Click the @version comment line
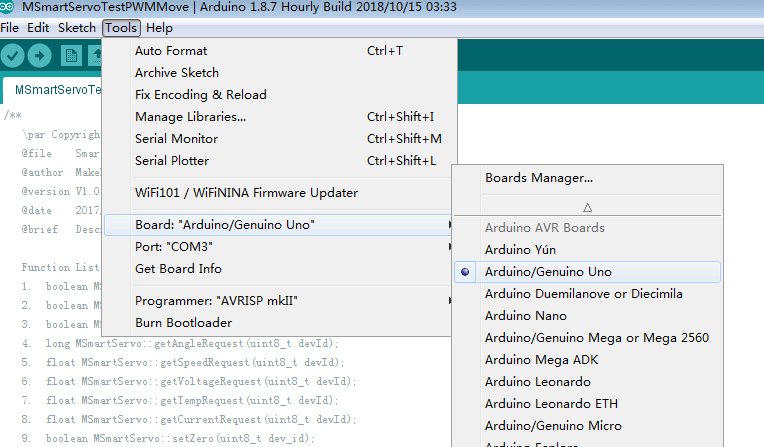This screenshot has height=447, width=764. pos(60,192)
